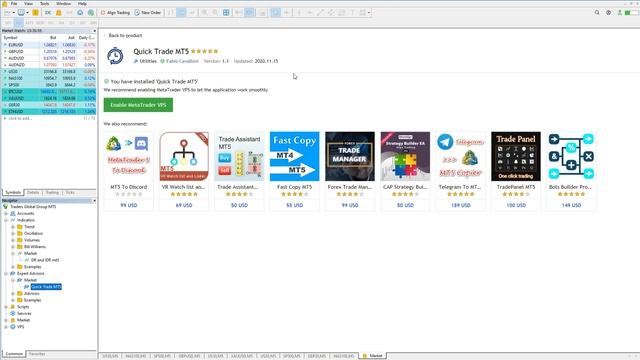640x360 pixels.
Task: Open Fast Copy MT5 product thumbnail
Action: 295,156
